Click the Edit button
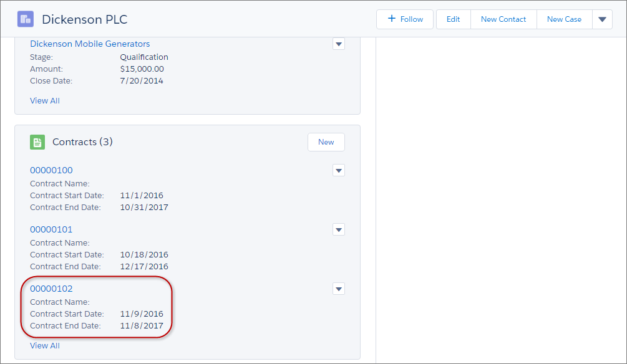The height and width of the screenshot is (364, 627). [x=453, y=19]
